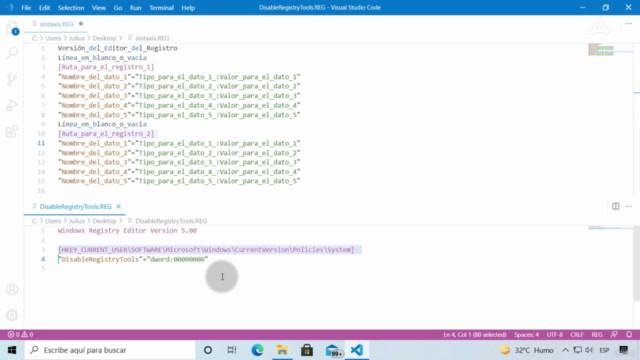Open the File menu

(x=26, y=8)
